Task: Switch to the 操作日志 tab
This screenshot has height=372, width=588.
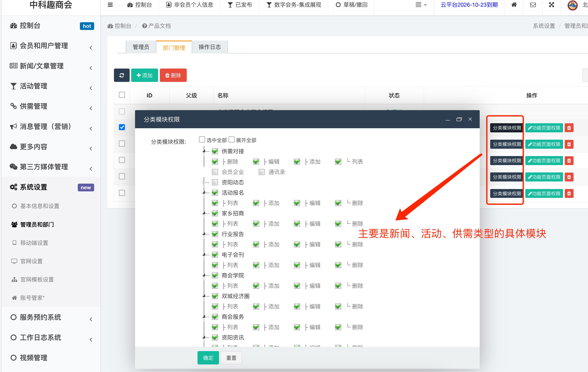Action: click(210, 47)
